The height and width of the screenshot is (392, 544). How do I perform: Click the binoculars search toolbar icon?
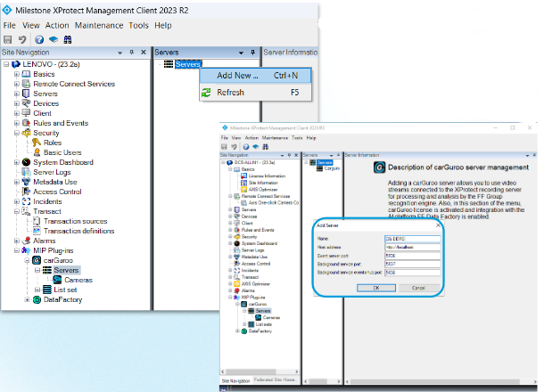(x=68, y=39)
